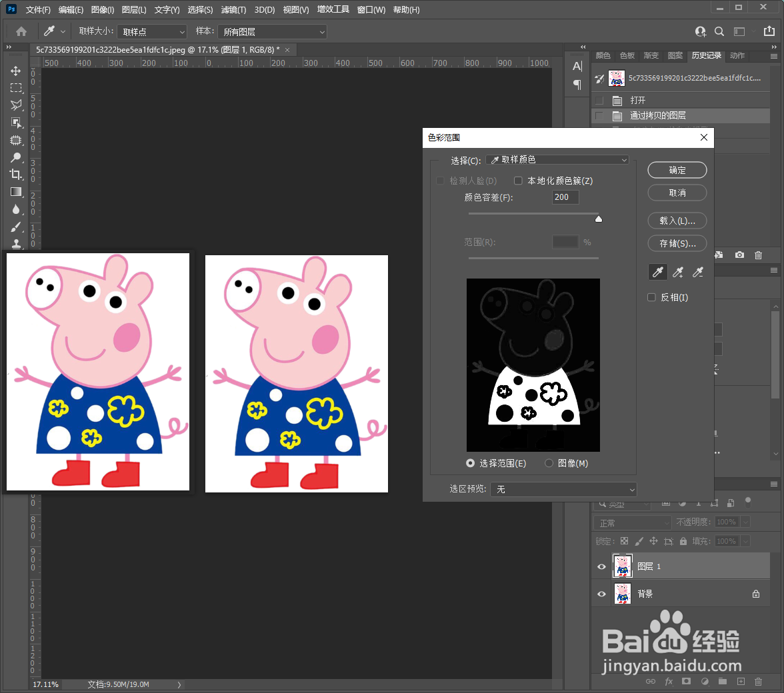This screenshot has height=693, width=784.
Task: Click the delete layer trash icon
Action: (x=758, y=681)
